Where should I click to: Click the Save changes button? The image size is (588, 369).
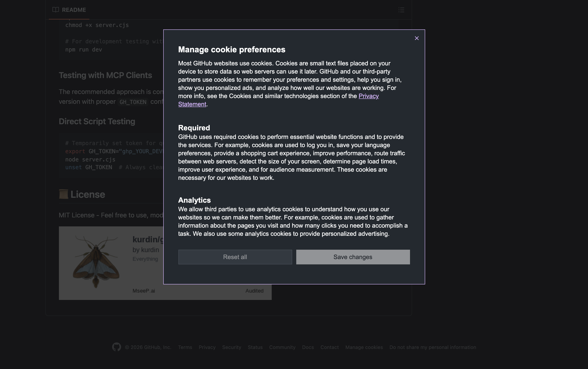tap(353, 257)
